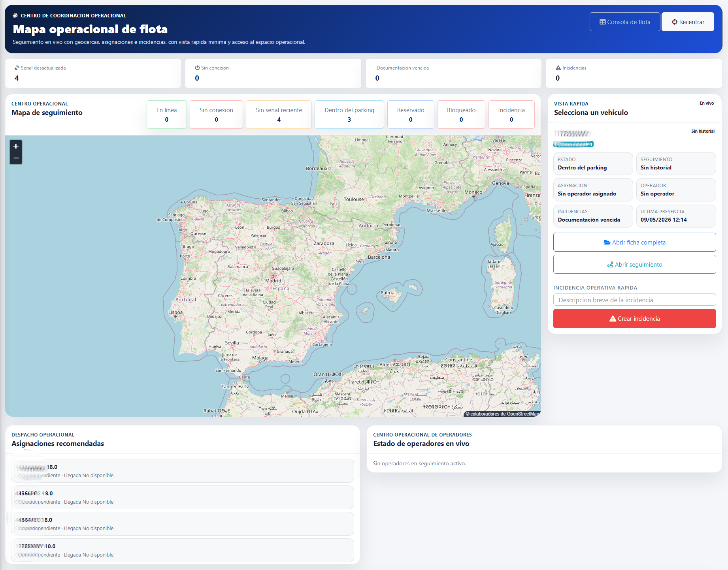Filter map by Incidencia status
The width and height of the screenshot is (728, 570).
511,115
